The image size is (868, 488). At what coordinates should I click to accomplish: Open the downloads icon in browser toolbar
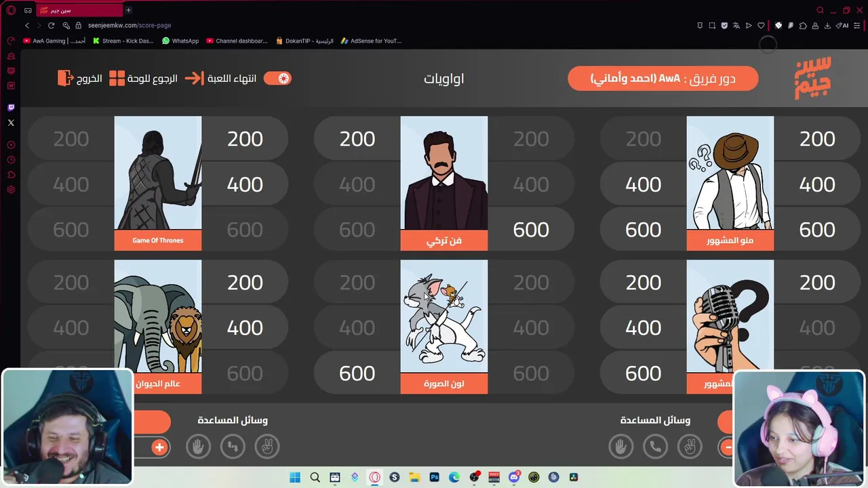tap(827, 25)
